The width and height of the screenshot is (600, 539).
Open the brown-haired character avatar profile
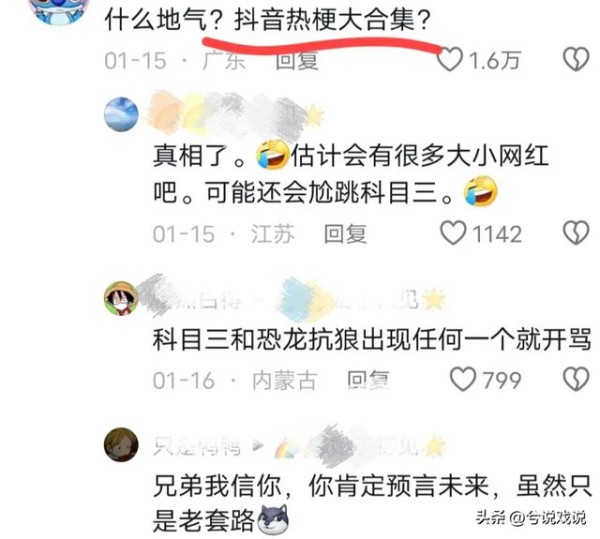coord(121,445)
